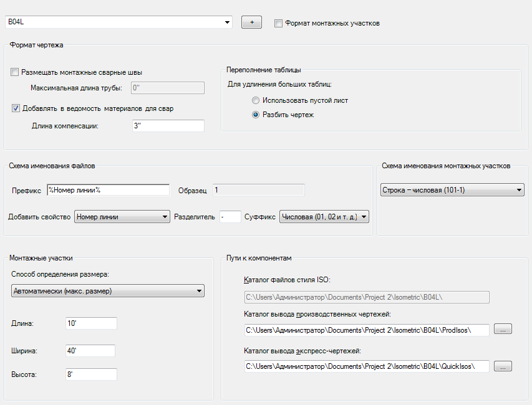Viewport: 532px width, 405px height.
Task: Uncheck Добавлять в ведомость материалов для свар
Action: coord(16,108)
